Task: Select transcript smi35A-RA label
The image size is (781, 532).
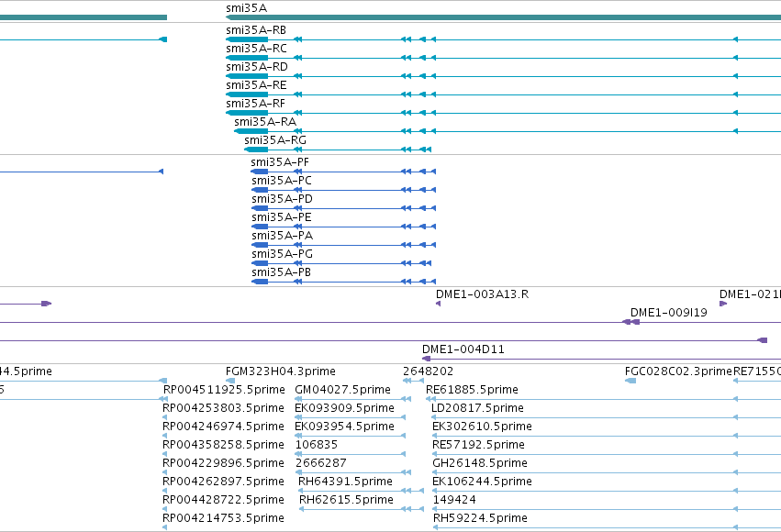Action: pyautogui.click(x=265, y=122)
